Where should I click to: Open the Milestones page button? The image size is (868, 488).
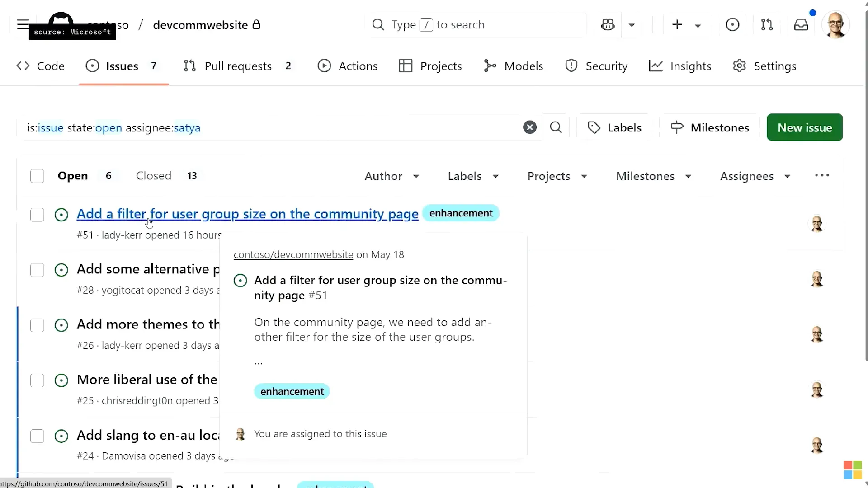click(710, 128)
